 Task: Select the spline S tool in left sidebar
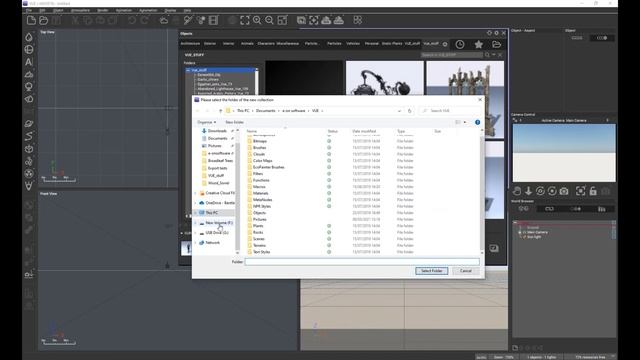(x=29, y=136)
